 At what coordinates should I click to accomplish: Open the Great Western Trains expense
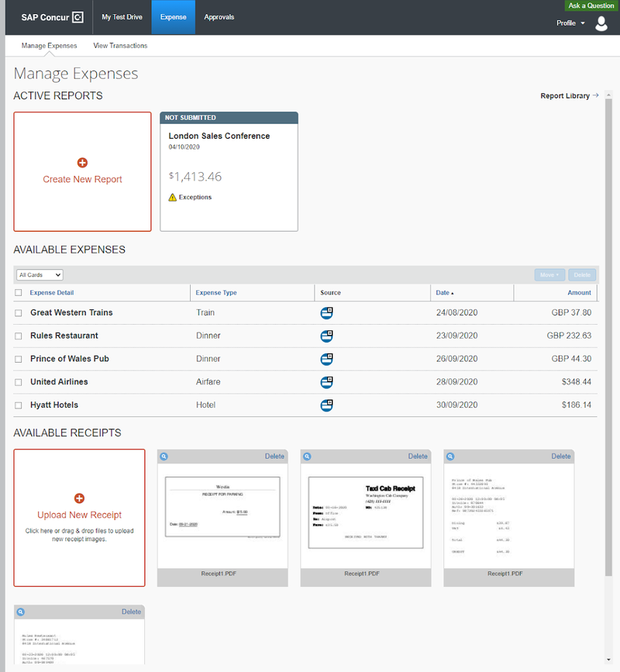pyautogui.click(x=71, y=313)
